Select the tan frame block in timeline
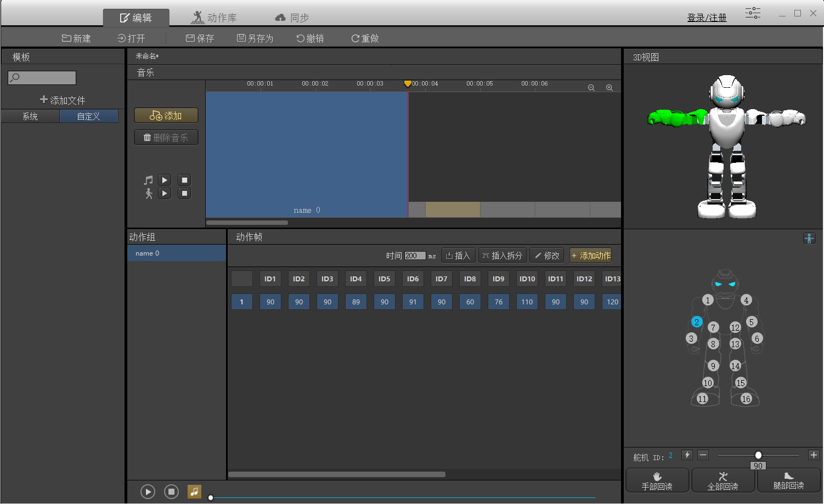824x504 pixels. click(x=453, y=209)
